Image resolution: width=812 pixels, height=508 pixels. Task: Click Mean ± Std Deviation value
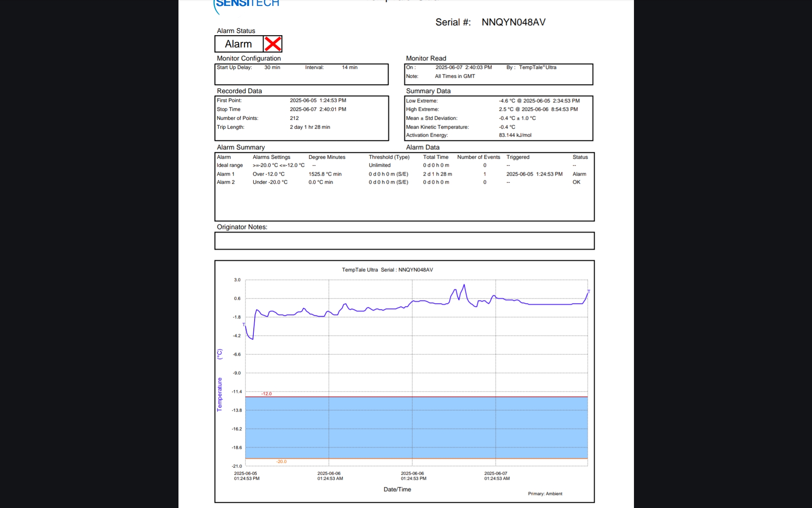coord(517,118)
